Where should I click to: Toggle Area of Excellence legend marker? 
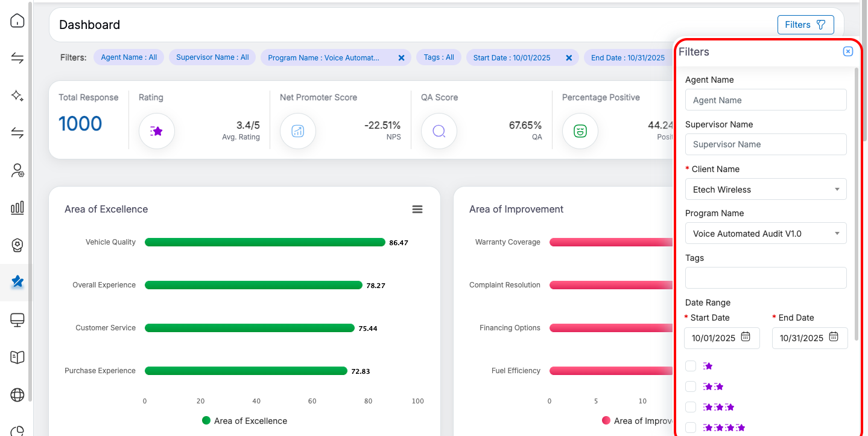[206, 421]
